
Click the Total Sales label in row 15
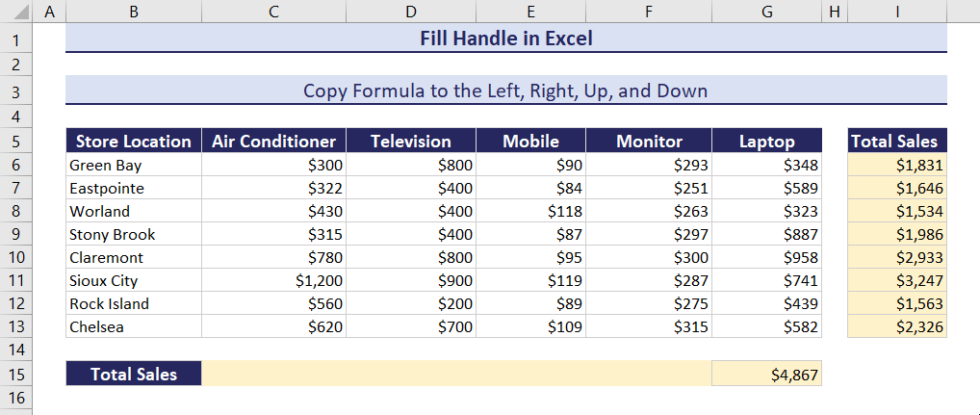coord(134,374)
